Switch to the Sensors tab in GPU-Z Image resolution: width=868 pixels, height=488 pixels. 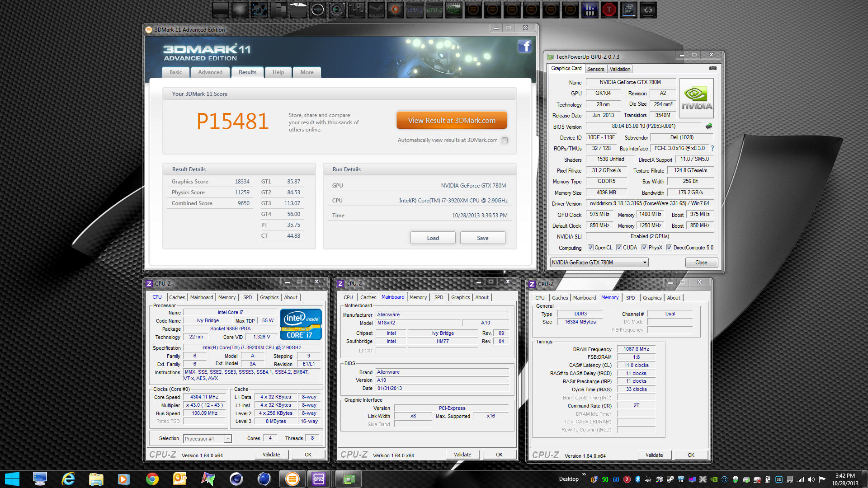coord(595,69)
